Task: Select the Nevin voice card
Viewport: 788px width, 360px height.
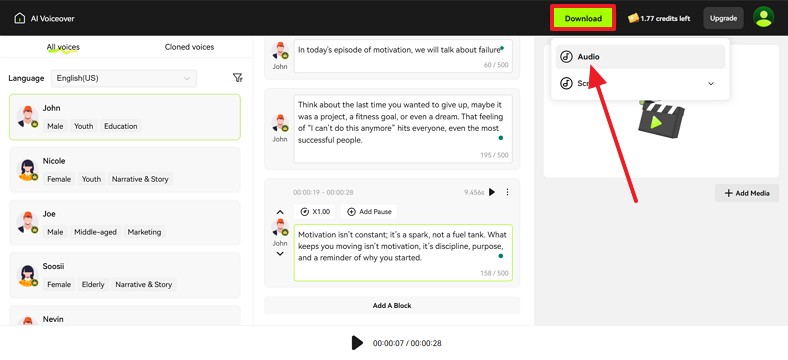Action: click(x=125, y=316)
